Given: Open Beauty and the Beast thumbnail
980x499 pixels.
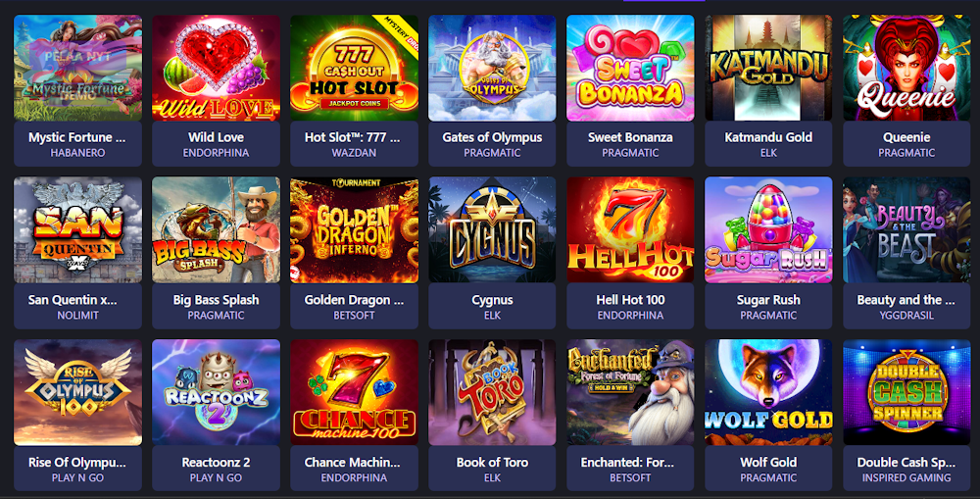Looking at the screenshot, I should coord(906,230).
